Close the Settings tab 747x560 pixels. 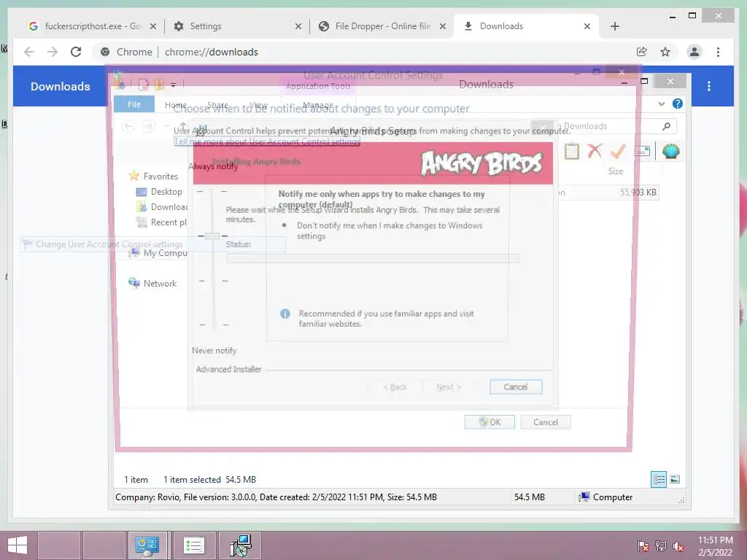click(x=298, y=26)
